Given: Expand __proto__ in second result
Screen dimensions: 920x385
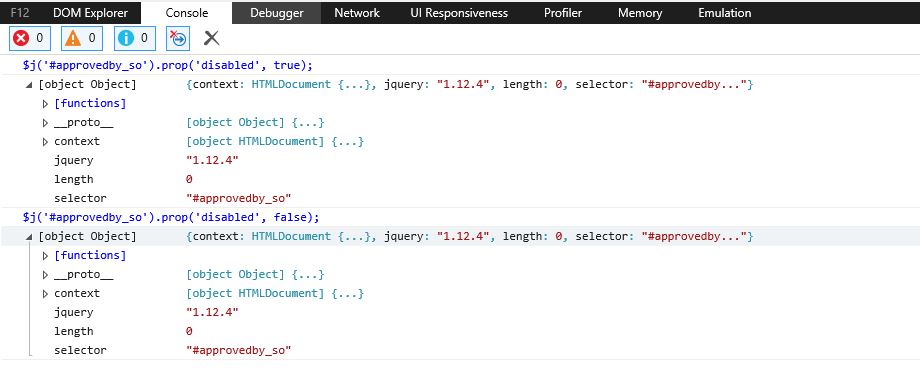Looking at the screenshot, I should point(45,275).
